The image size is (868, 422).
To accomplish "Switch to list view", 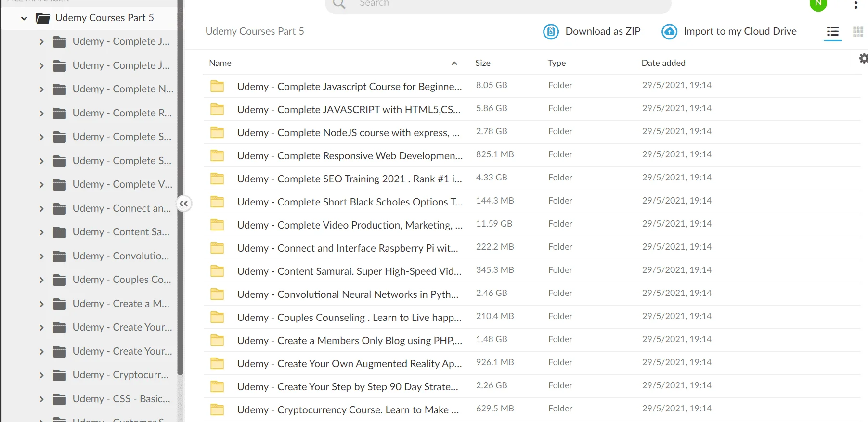I will coord(833,32).
